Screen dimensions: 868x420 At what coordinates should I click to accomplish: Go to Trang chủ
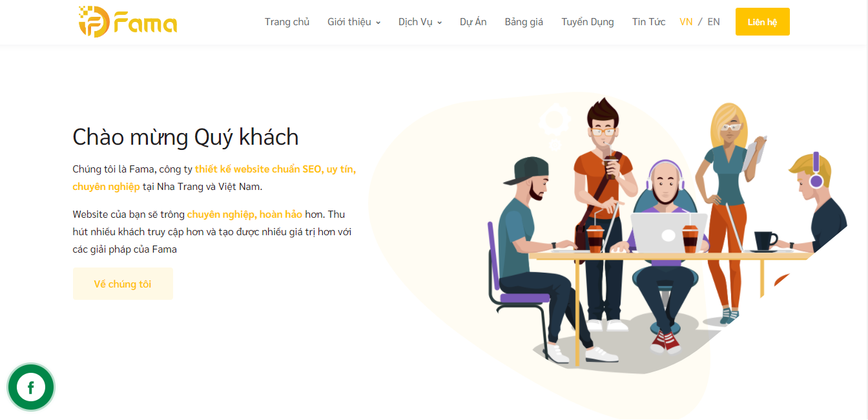(x=287, y=22)
